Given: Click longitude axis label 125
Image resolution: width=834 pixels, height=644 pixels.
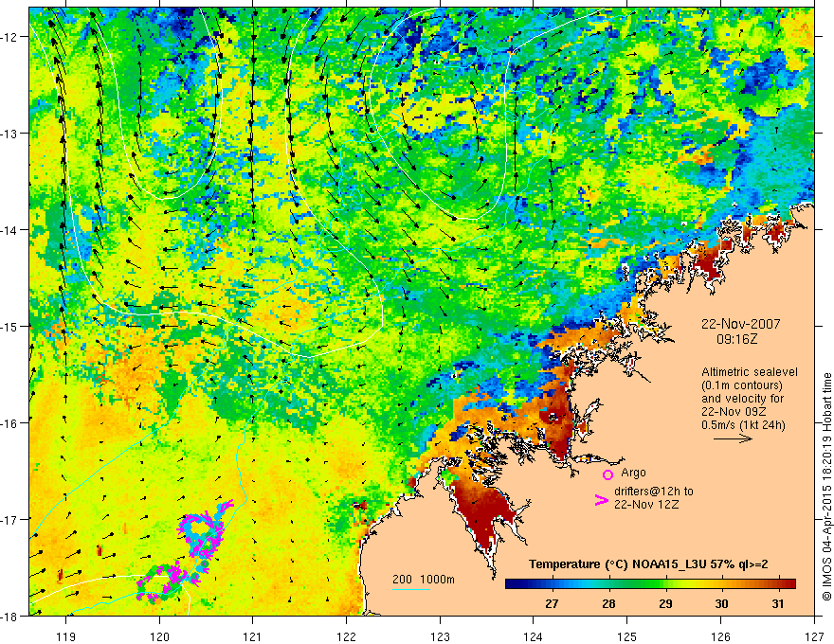Looking at the screenshot, I should click(627, 636).
